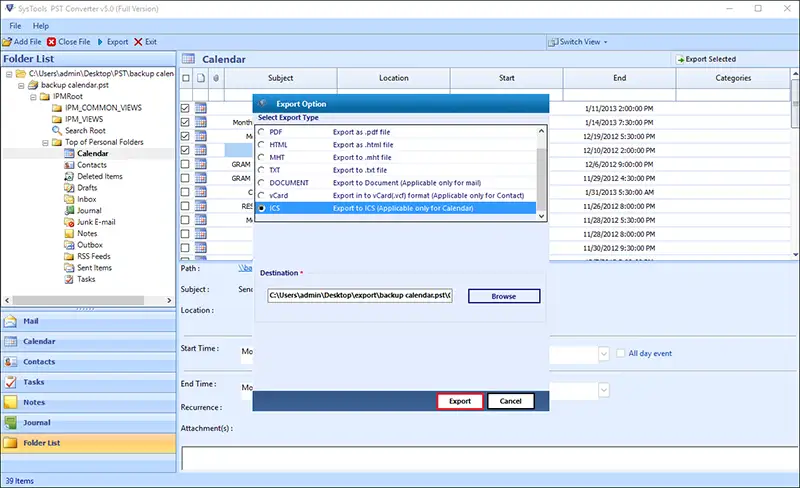Open the End Time dropdown arrow
Image resolution: width=800 pixels, height=488 pixels.
coord(604,391)
